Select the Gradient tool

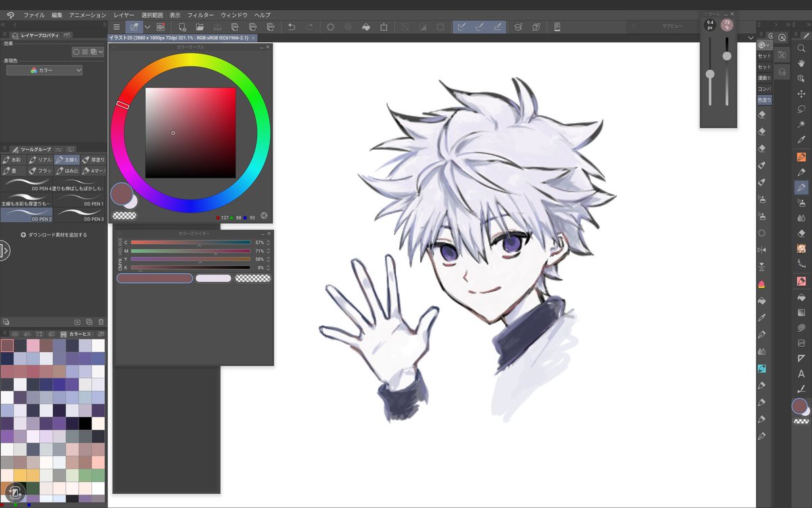(802, 312)
